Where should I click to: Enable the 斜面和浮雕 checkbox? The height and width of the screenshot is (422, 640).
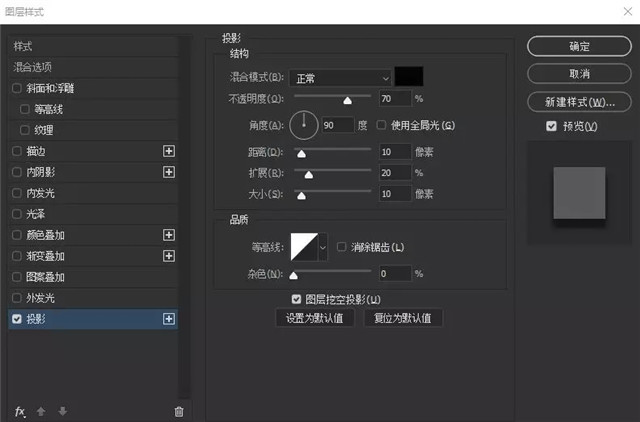(x=17, y=88)
